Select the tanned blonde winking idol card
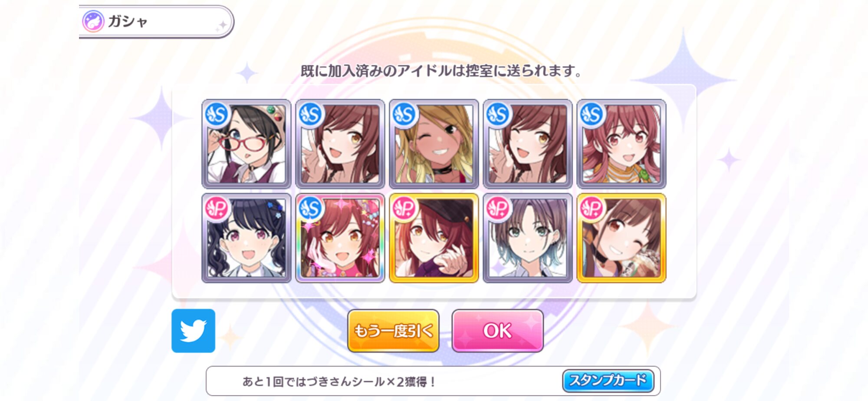The height and width of the screenshot is (401, 868). pos(434,144)
